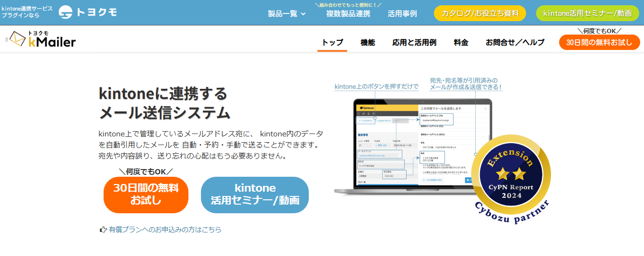Viewport: 644px width, 256px height.
Task: Go to the 機能 tab
Action: pos(368,42)
